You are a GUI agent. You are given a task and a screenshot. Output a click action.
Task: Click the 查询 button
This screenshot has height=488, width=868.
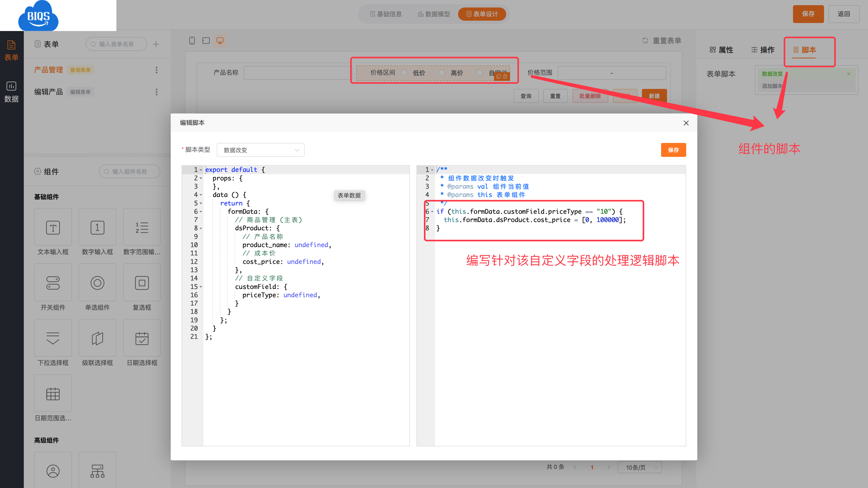[526, 96]
